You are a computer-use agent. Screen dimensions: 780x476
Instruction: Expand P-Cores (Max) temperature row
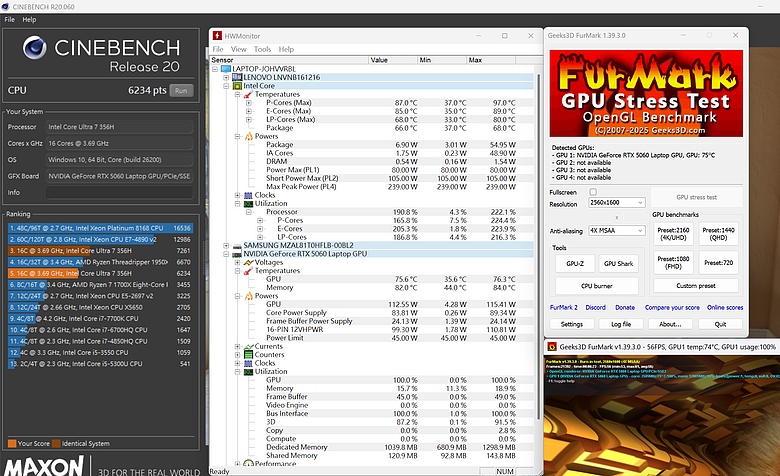pyautogui.click(x=249, y=102)
